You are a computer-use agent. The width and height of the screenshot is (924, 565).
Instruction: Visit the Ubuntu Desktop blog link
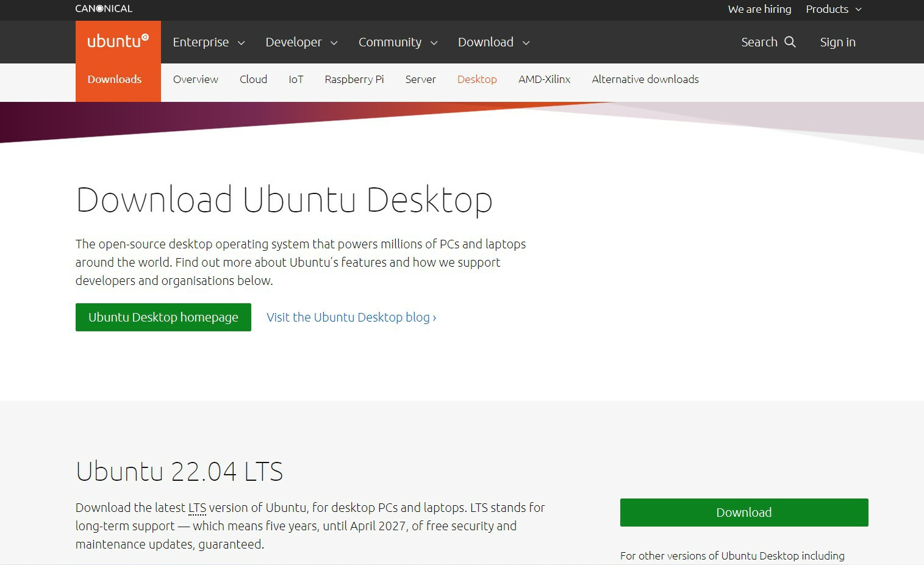[x=351, y=317]
